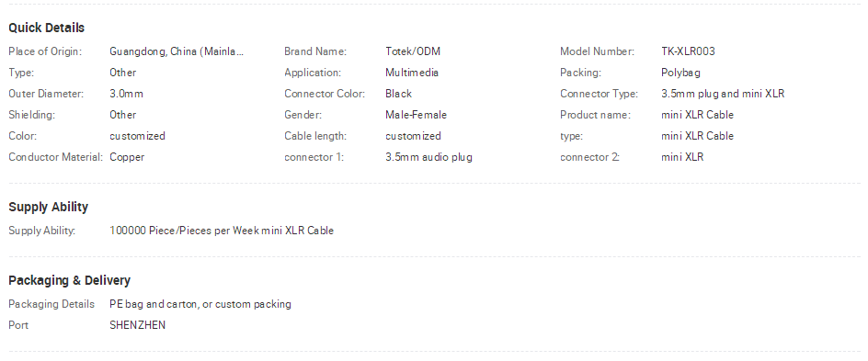Select the truncated Guangdong, China origin value
This screenshot has width=868, height=361.
click(x=177, y=51)
